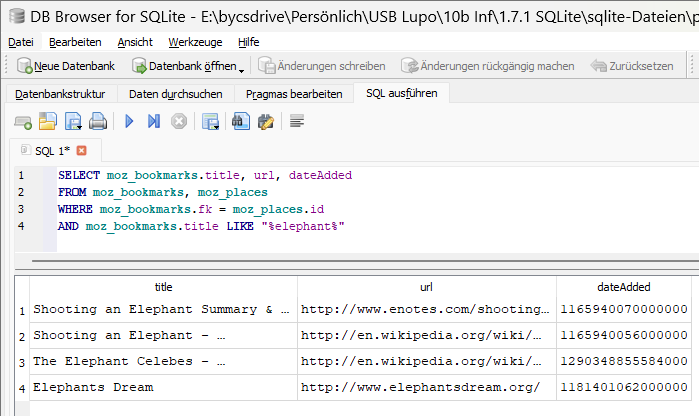Select dateAdded cell 1181401062000000
Screen dimensions: 699x416
click(x=624, y=387)
